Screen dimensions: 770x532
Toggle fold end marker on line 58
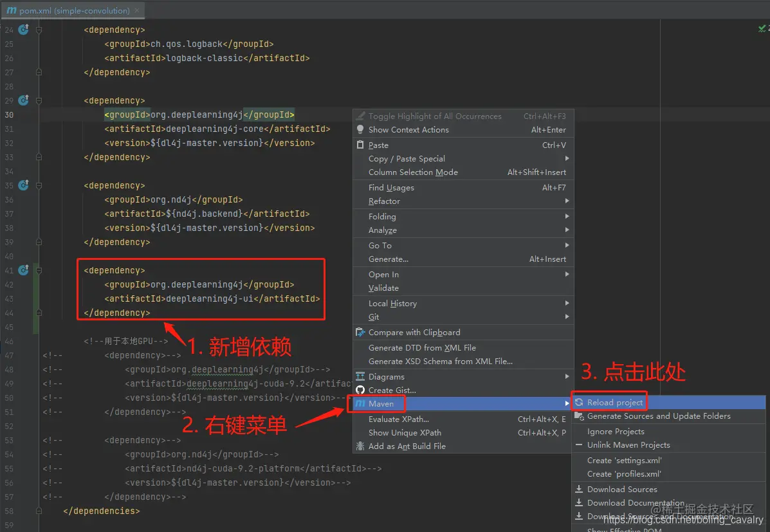coord(39,511)
